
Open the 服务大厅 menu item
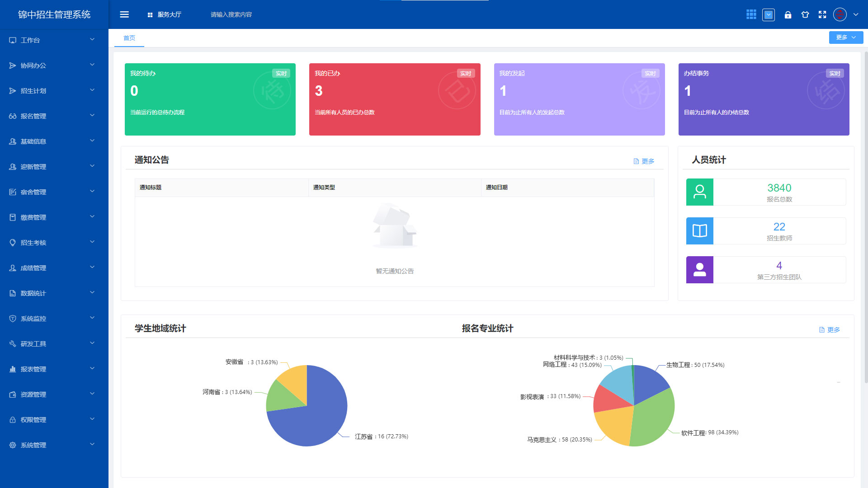click(165, 14)
